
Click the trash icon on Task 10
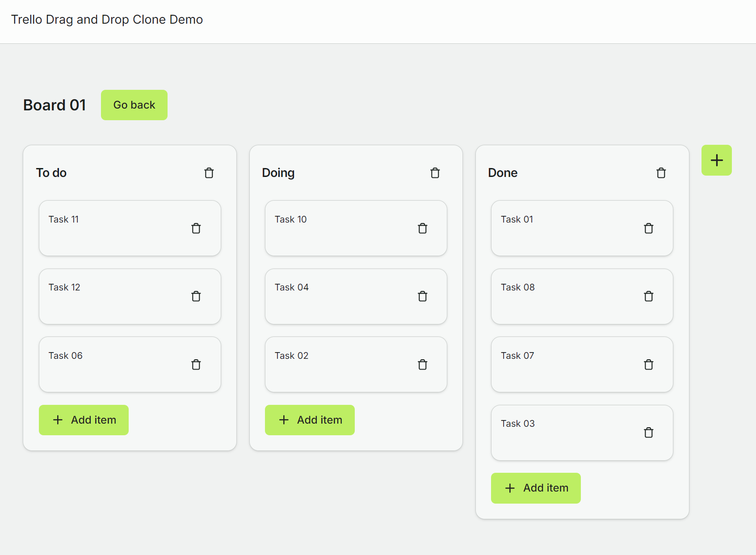423,228
